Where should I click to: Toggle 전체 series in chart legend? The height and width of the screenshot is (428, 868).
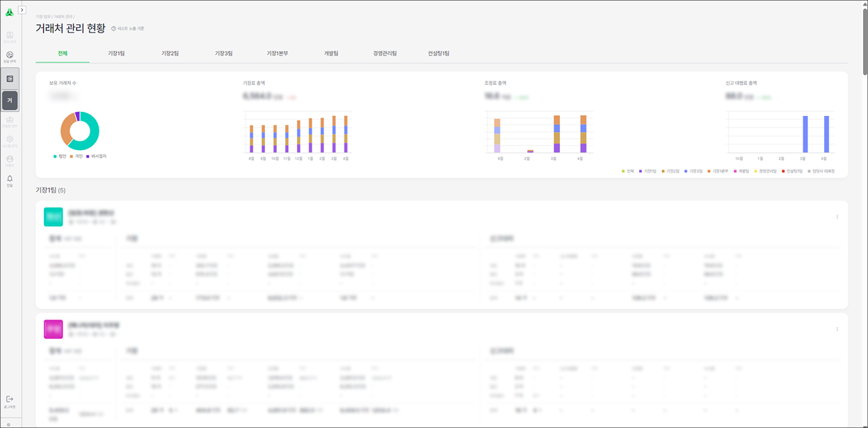(x=628, y=171)
